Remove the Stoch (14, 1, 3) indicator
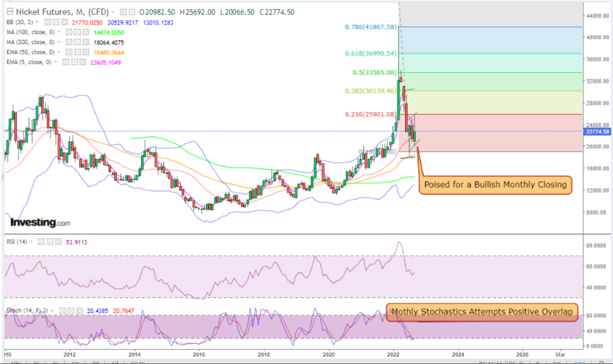This screenshot has width=613, height=364. 79,310
